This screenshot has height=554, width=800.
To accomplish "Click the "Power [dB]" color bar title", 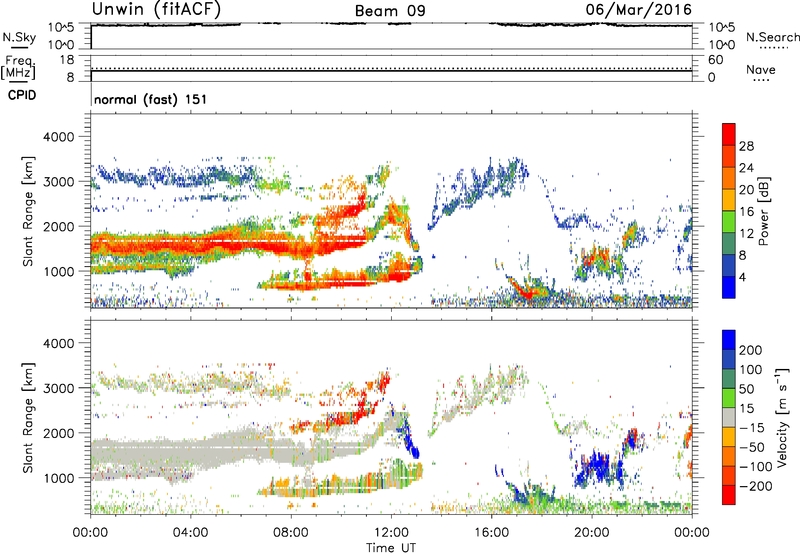I will [763, 211].
